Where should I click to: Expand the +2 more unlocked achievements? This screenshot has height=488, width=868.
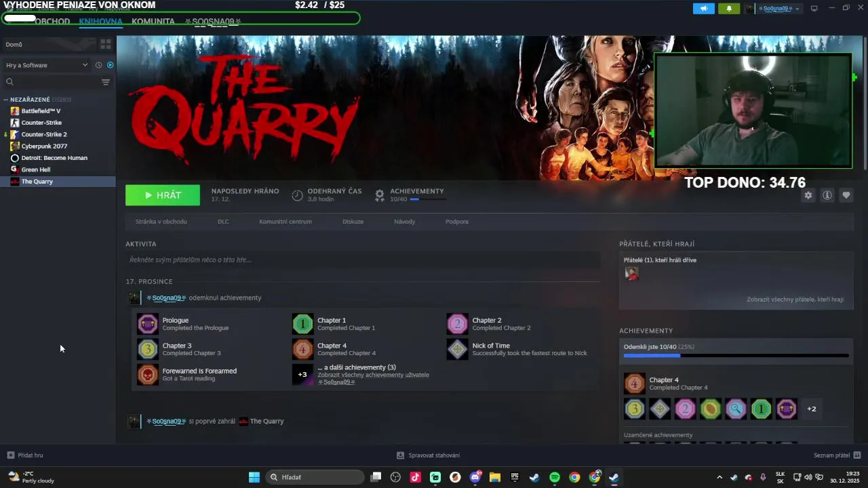(x=812, y=409)
